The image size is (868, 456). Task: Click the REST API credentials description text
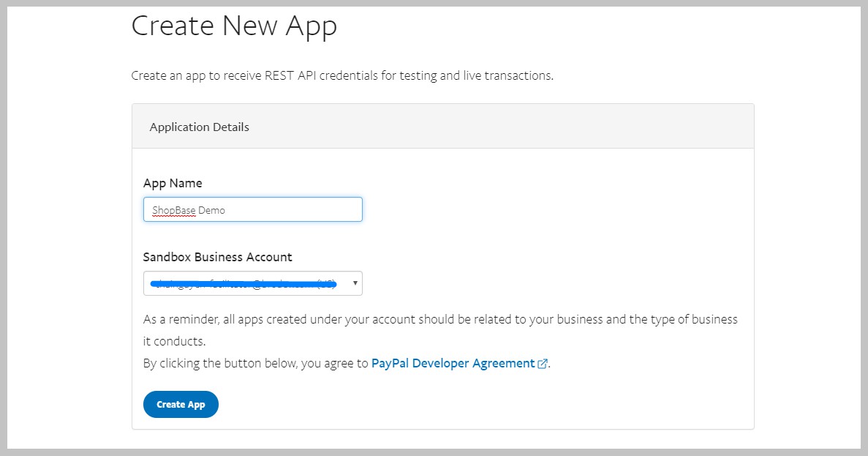pyautogui.click(x=342, y=75)
